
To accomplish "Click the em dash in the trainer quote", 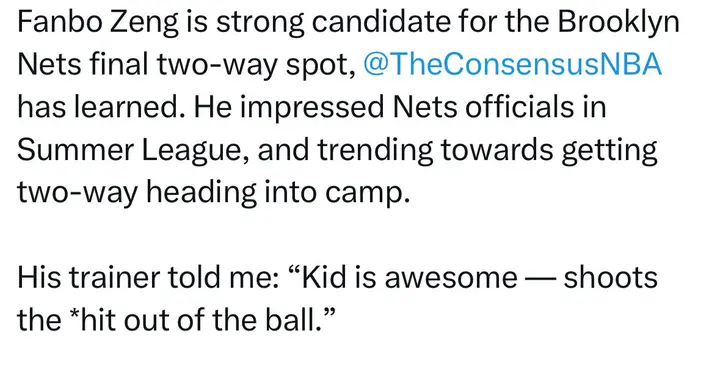I will pos(540,279).
